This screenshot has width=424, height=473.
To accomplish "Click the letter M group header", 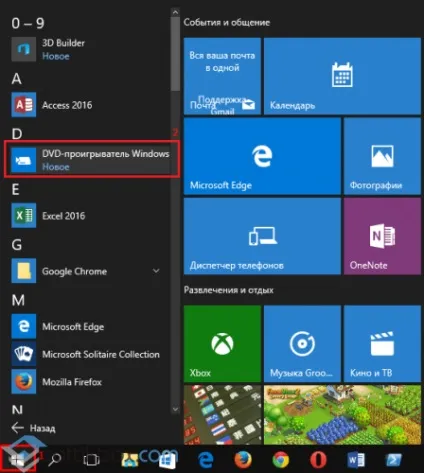I will pyautogui.click(x=18, y=300).
